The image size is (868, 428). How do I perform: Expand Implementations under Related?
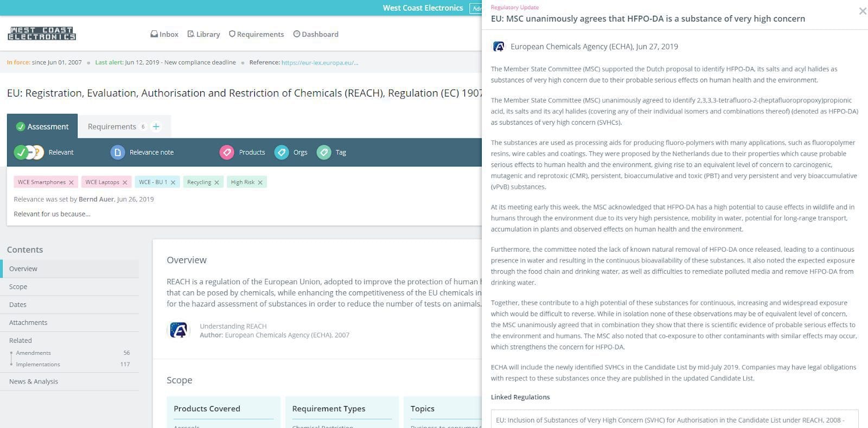(37, 365)
